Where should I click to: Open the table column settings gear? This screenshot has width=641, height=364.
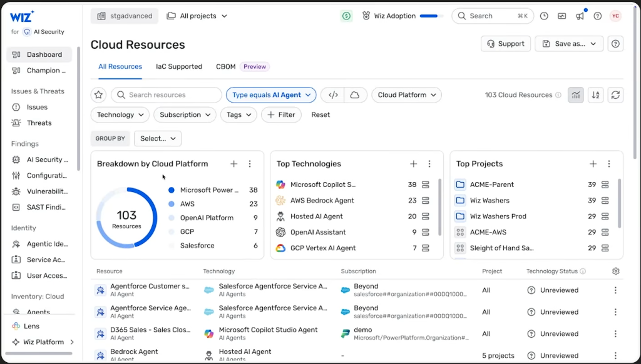(x=616, y=271)
